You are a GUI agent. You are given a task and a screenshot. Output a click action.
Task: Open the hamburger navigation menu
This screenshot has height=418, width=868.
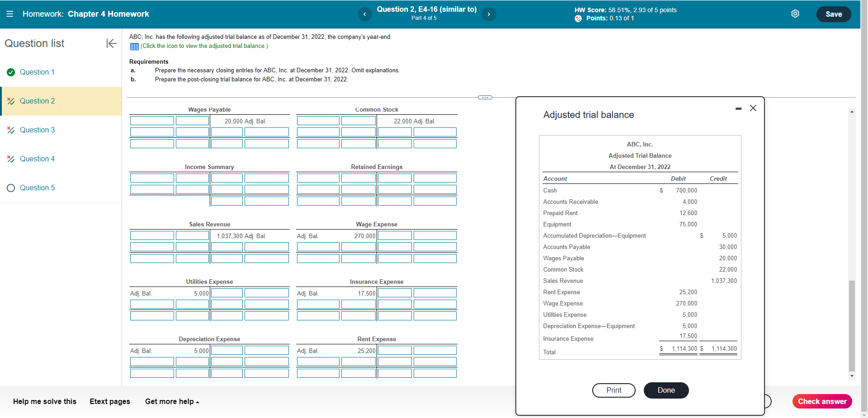[x=9, y=14]
